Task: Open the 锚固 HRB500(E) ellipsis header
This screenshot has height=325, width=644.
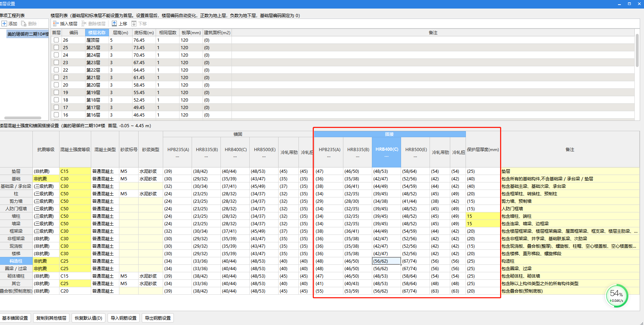Action: coord(264,152)
